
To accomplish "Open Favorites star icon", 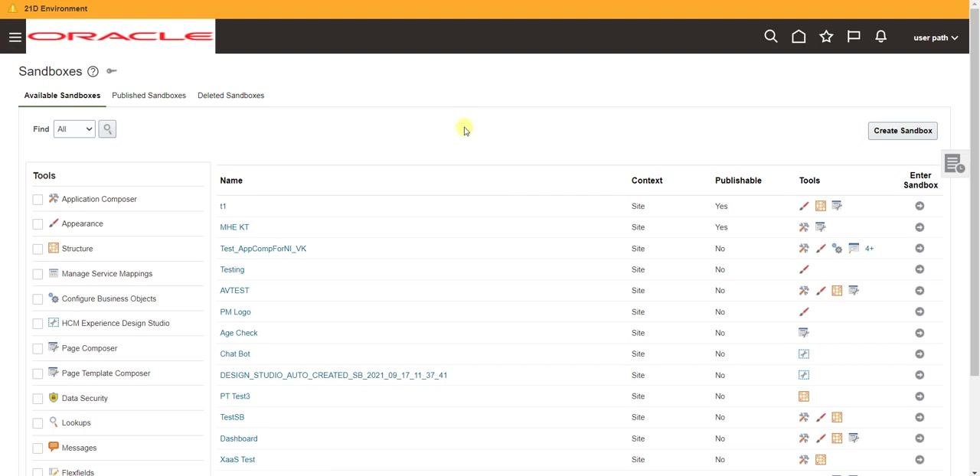I will [x=826, y=37].
